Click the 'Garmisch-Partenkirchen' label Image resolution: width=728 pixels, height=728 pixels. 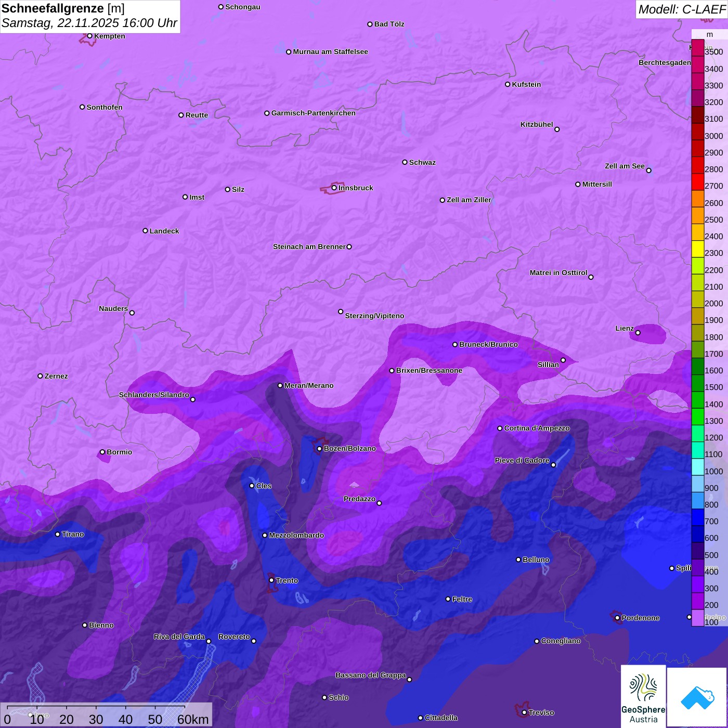point(314,113)
